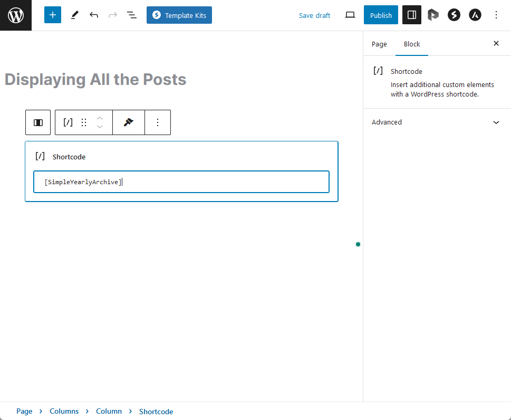511x420 pixels.
Task: Open the device preview (laptop icon)
Action: pos(350,15)
